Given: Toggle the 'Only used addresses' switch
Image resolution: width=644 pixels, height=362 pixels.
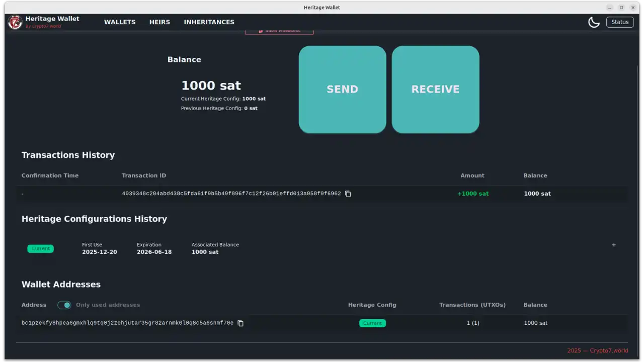Looking at the screenshot, I should [x=64, y=305].
